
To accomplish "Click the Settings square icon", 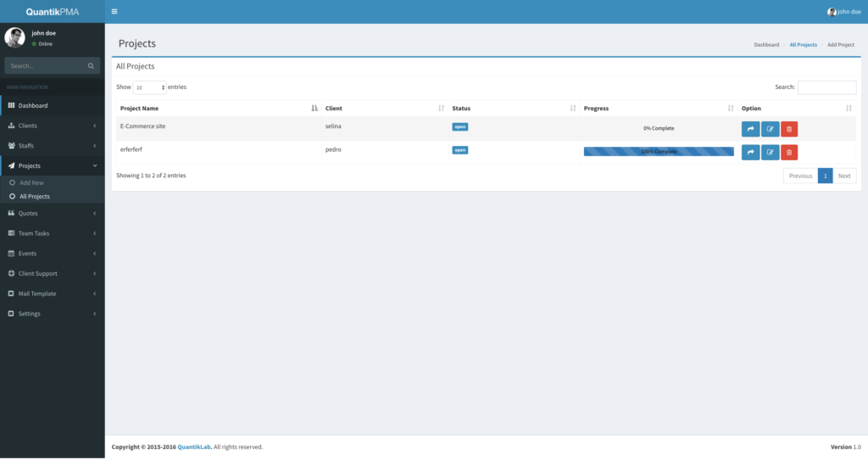I will click(x=11, y=314).
